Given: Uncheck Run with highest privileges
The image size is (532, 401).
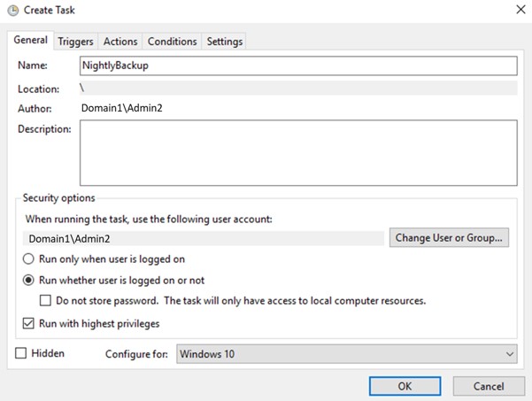Looking at the screenshot, I should pyautogui.click(x=28, y=324).
